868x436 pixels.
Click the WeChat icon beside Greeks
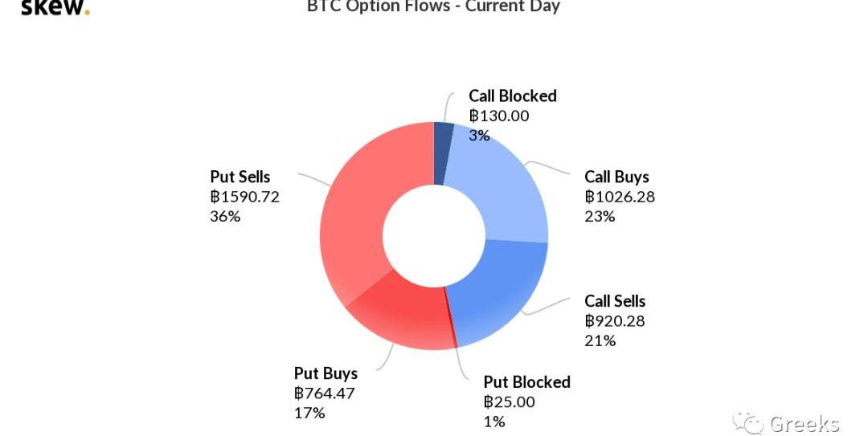pyautogui.click(x=748, y=422)
